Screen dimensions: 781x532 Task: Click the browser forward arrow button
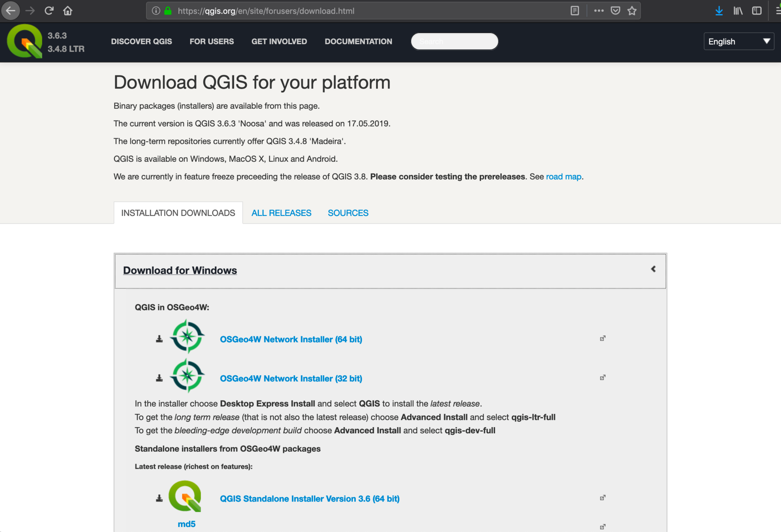point(30,11)
